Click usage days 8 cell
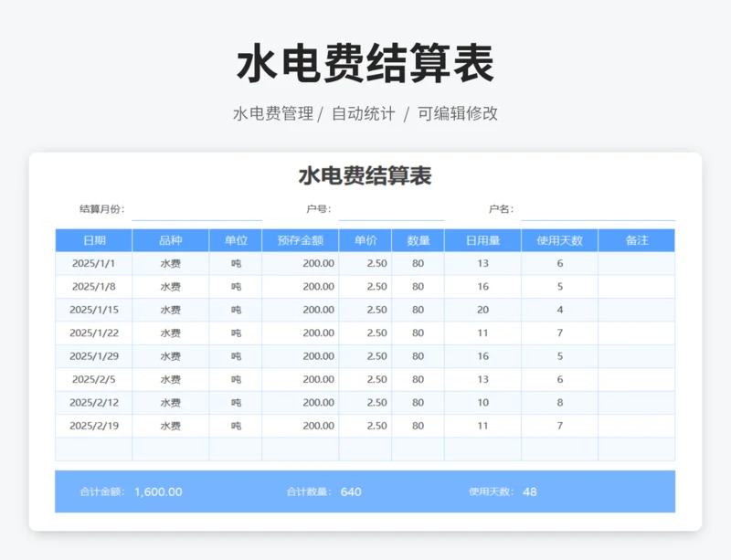This screenshot has height=560, width=731. tap(559, 403)
